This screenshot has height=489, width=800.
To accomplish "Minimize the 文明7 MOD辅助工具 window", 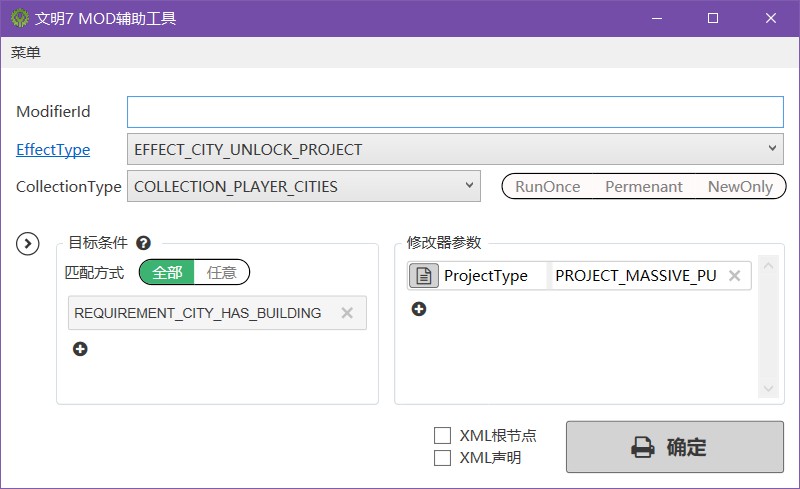I will click(657, 18).
